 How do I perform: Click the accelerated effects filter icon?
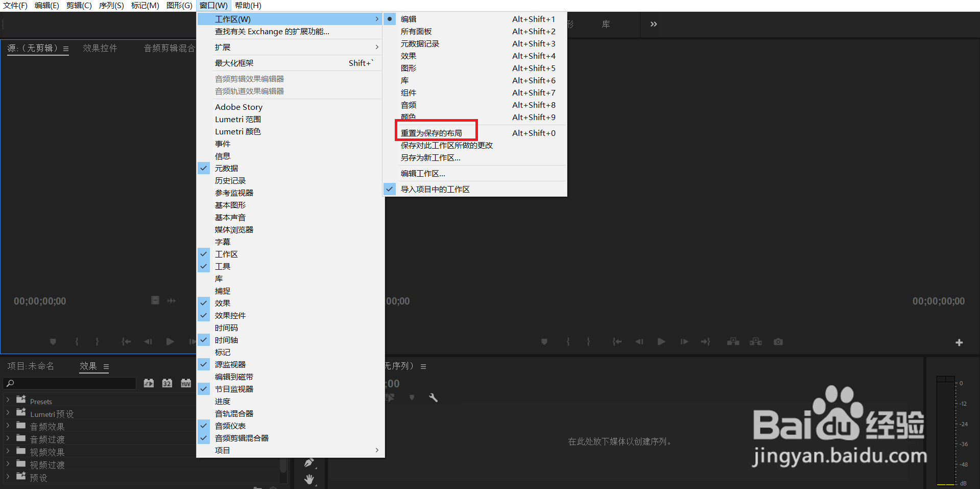click(149, 383)
